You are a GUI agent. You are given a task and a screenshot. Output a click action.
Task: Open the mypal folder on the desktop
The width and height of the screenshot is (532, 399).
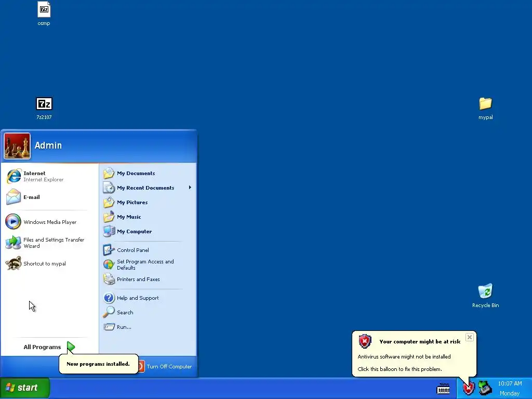(486, 108)
